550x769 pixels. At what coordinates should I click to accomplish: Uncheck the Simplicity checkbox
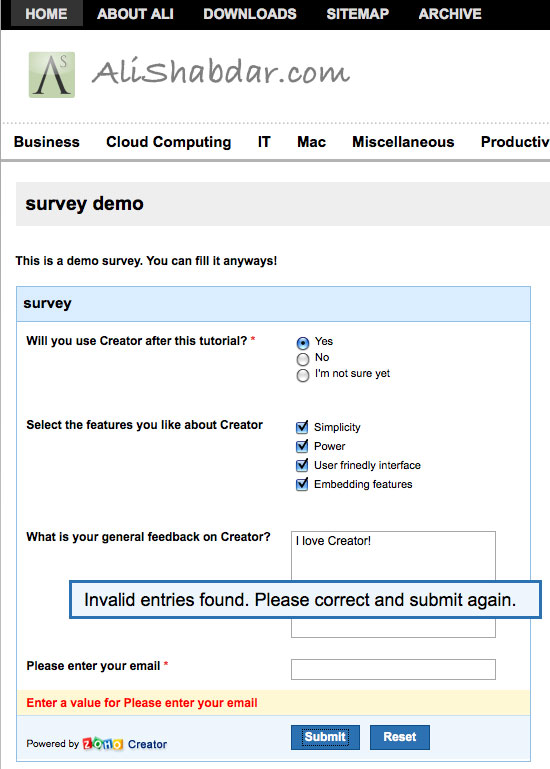click(302, 427)
